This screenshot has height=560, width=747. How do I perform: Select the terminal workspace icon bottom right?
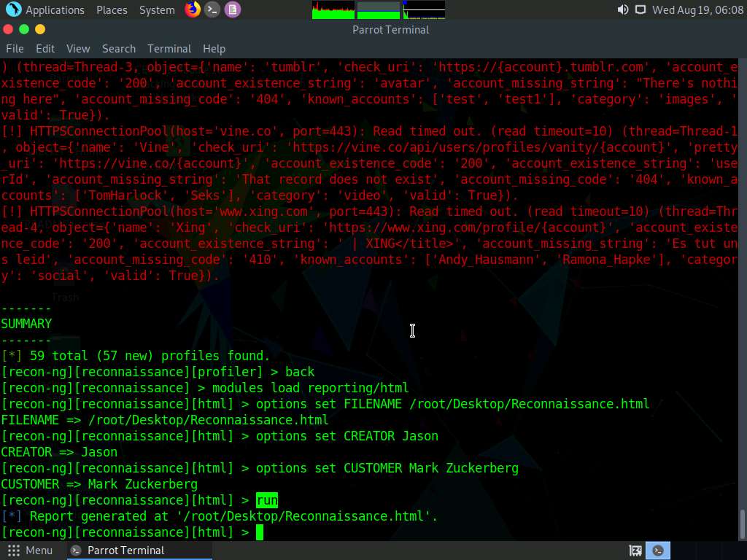tap(658, 551)
